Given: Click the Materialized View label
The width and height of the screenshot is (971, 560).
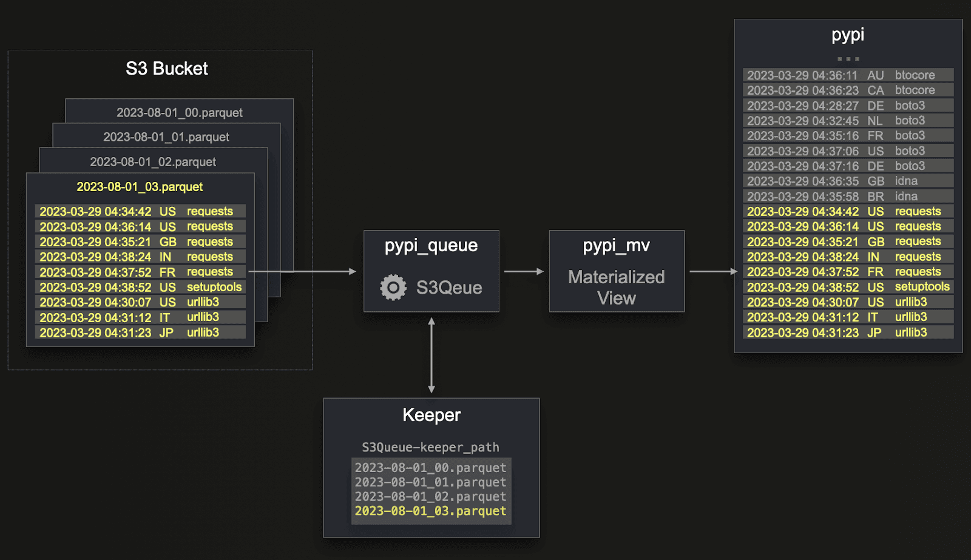Looking at the screenshot, I should pyautogui.click(x=617, y=288).
